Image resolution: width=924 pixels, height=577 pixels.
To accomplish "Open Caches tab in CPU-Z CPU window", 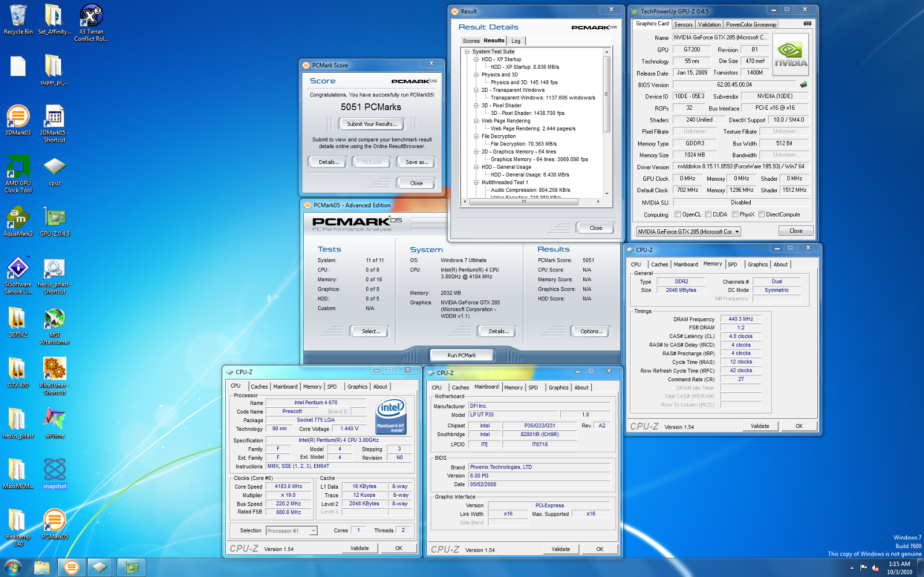I will tap(259, 387).
